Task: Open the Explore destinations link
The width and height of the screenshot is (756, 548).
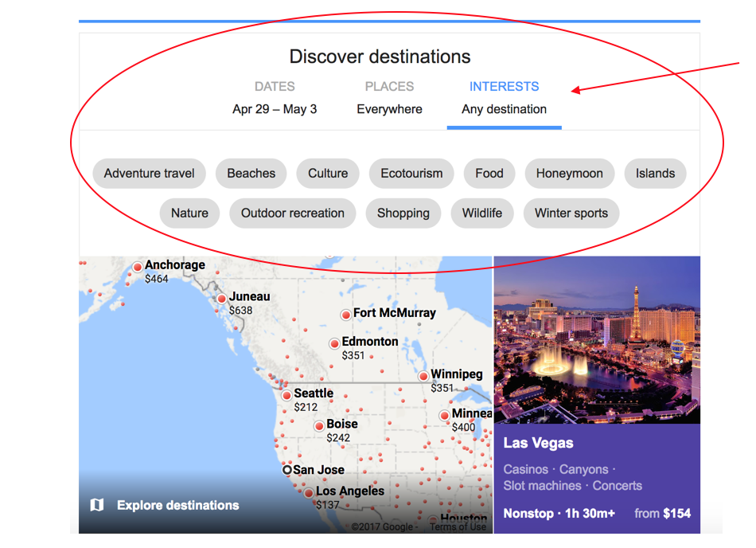Action: point(178,505)
